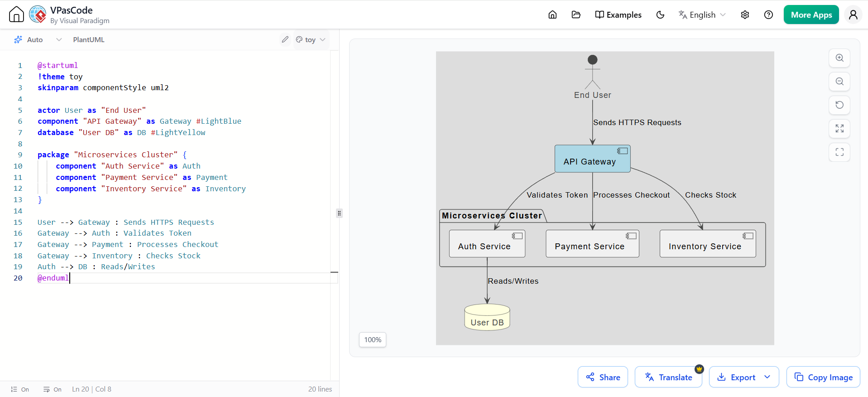Click line number 15 in the gutter

click(18, 222)
